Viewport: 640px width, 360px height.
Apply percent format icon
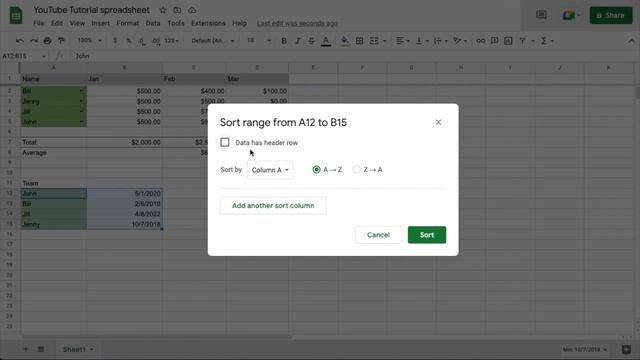(x=129, y=41)
